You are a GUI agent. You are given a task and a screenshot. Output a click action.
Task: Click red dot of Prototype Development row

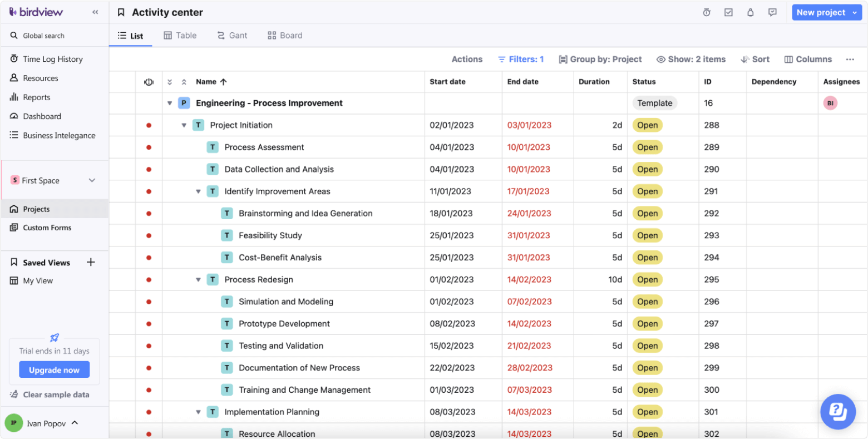(149, 324)
